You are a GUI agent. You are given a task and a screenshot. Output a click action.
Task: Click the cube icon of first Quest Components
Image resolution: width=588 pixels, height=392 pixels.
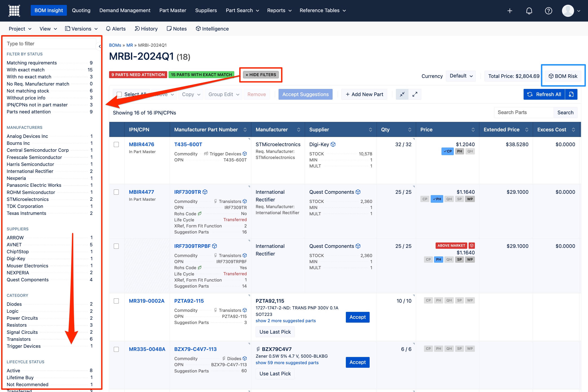(x=358, y=192)
